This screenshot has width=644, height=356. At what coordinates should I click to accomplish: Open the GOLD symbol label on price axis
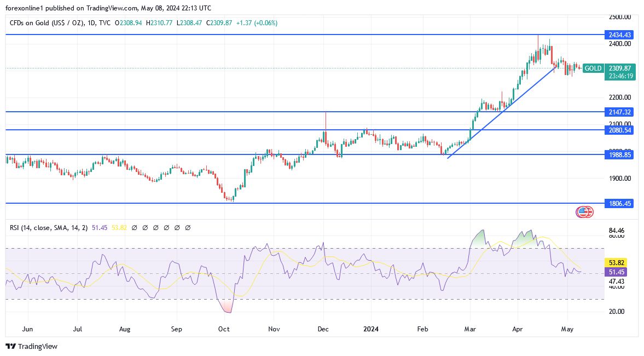click(x=593, y=68)
